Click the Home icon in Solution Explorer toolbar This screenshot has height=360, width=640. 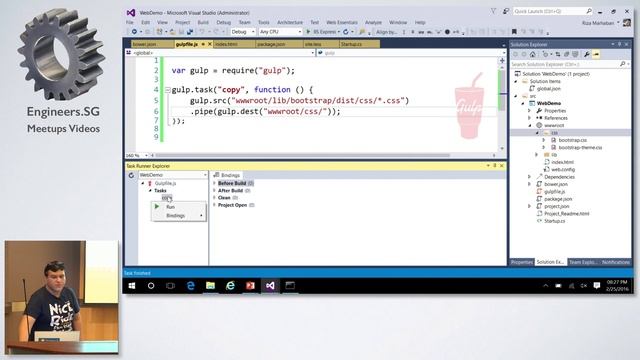coord(533,54)
